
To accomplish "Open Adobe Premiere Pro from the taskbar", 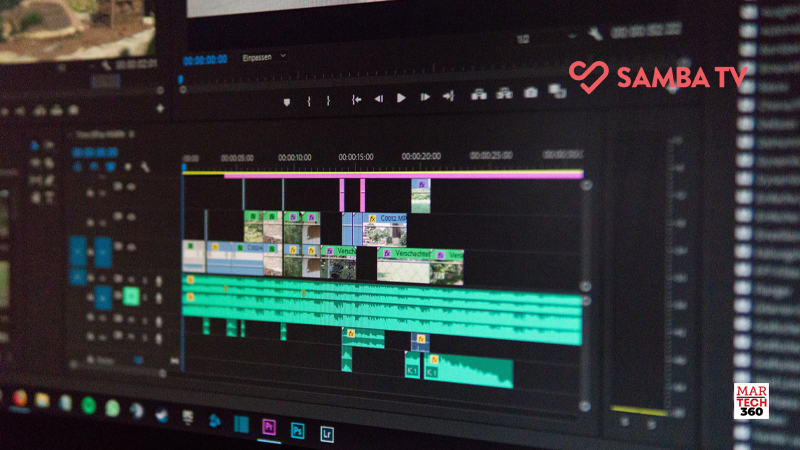I will [269, 427].
